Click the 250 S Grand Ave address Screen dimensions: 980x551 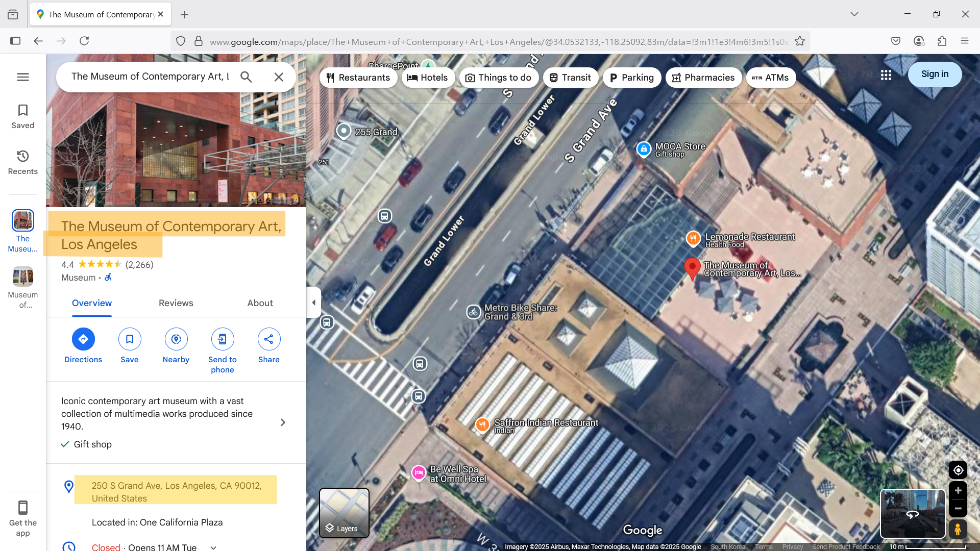tap(176, 491)
